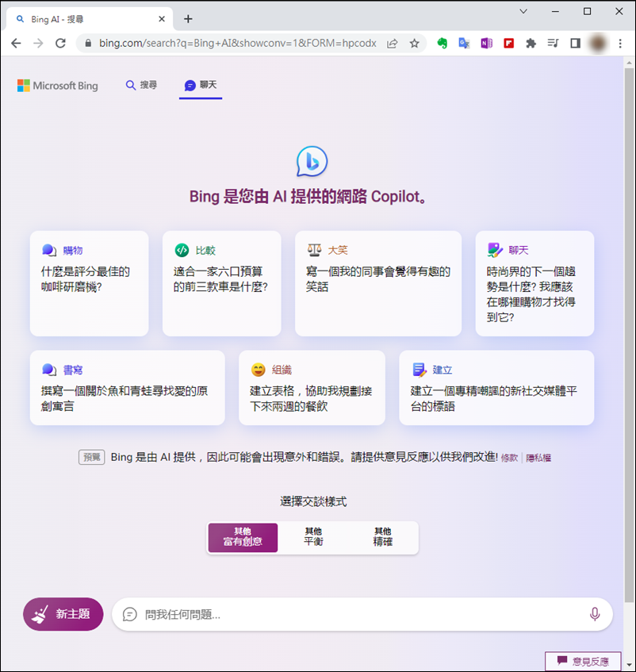Click the Bing chat bubble logo
This screenshot has height=672, width=636.
coord(312,162)
